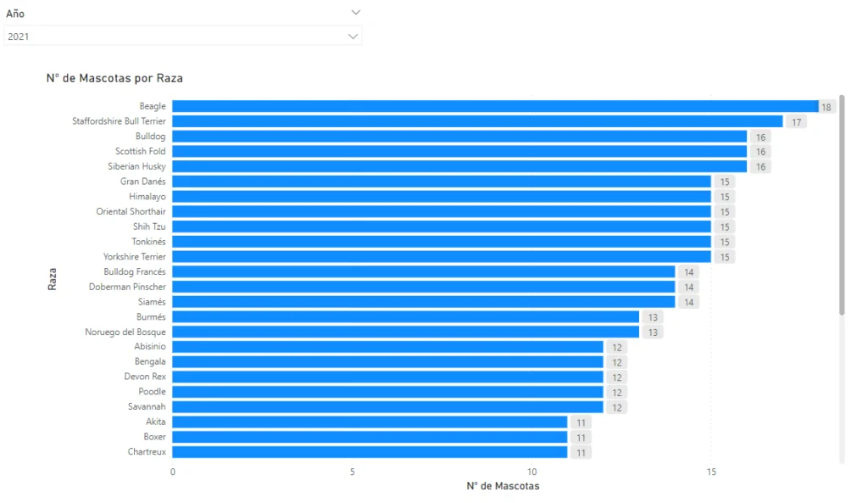Click the Raza axis title

click(x=53, y=279)
